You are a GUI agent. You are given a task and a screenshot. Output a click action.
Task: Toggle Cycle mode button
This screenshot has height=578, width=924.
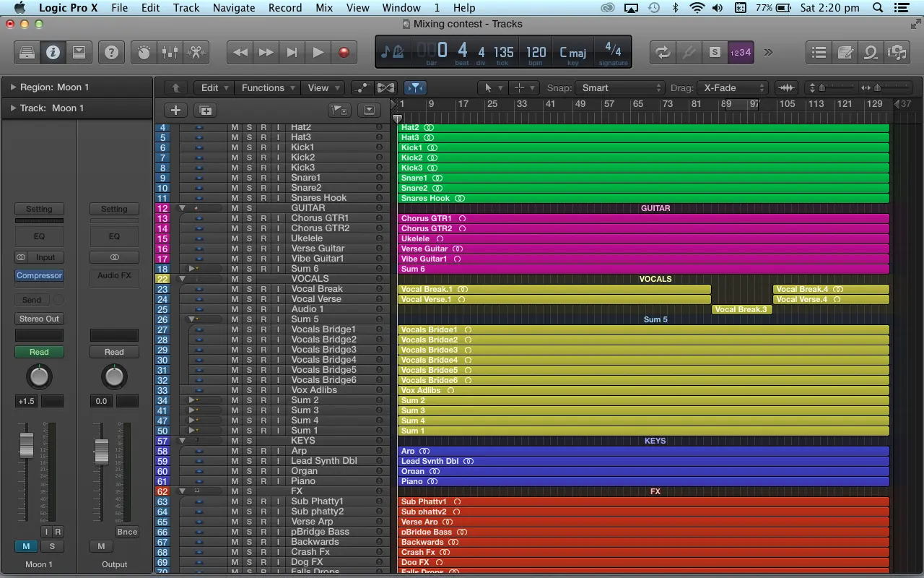pyautogui.click(x=662, y=52)
